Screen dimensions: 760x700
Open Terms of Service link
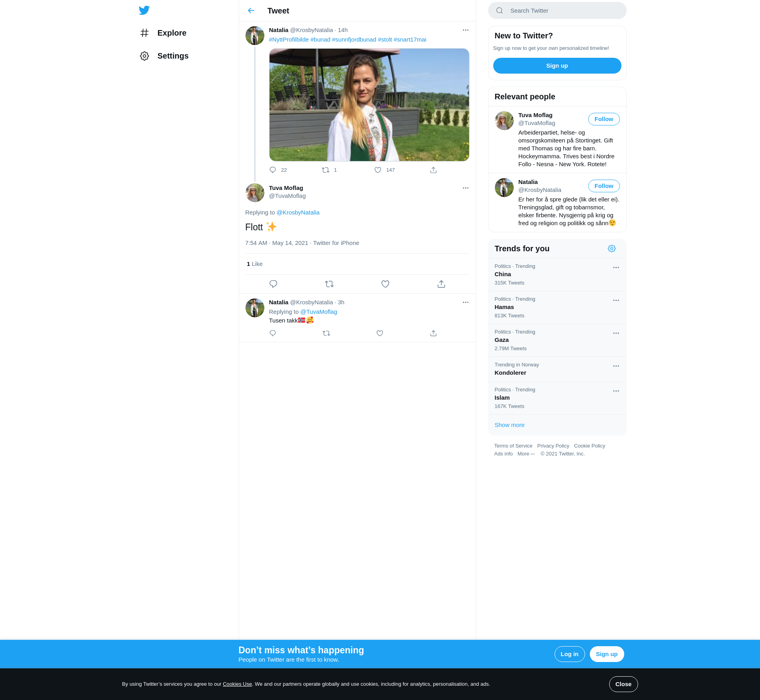point(513,446)
